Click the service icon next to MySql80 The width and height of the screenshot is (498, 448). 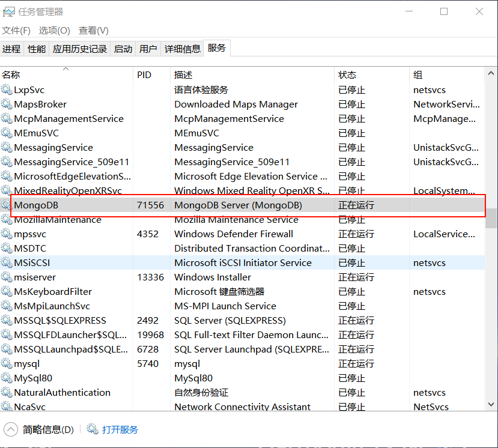(x=7, y=378)
